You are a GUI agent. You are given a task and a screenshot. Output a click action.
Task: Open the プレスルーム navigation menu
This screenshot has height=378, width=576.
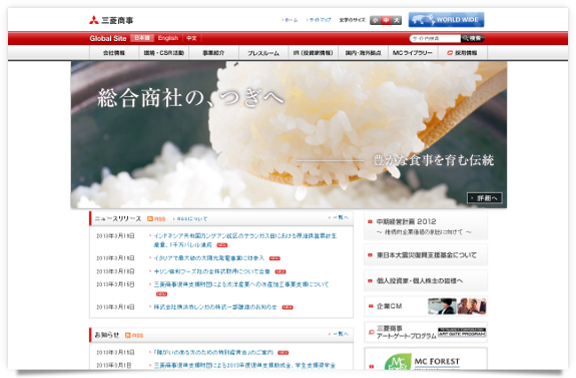(263, 53)
